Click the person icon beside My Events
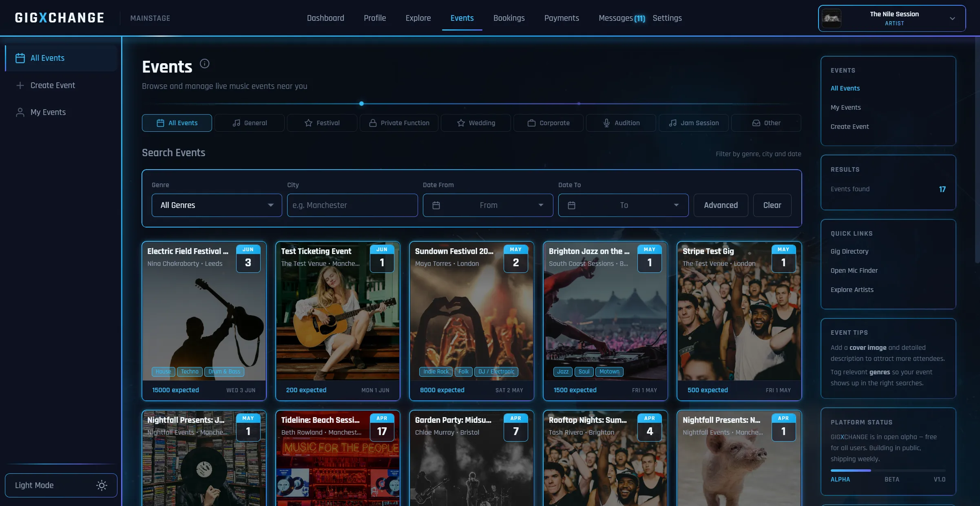Viewport: 980px width, 506px height. click(x=20, y=112)
